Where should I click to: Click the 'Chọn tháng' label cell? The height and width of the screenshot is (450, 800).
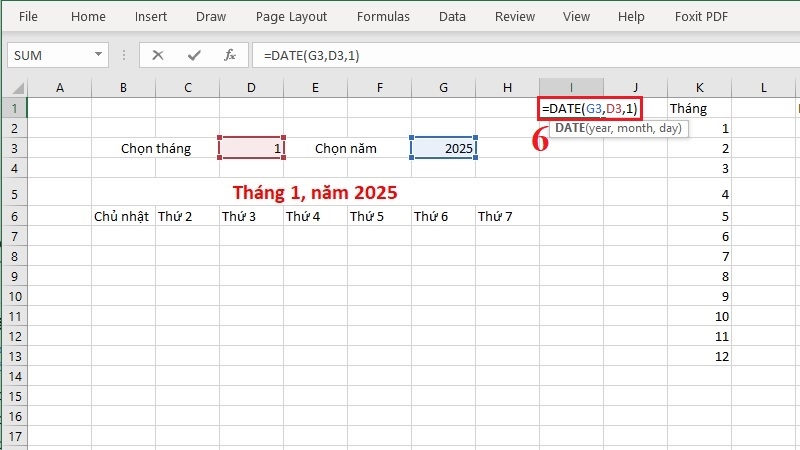pos(156,148)
